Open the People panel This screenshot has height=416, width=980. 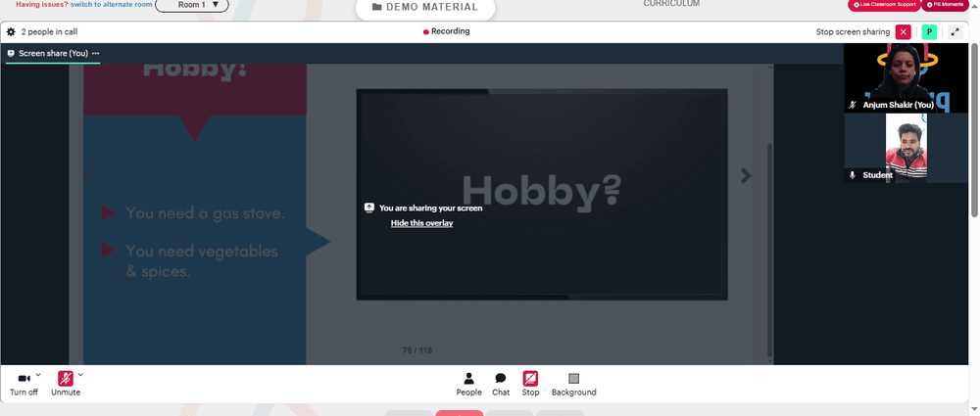pyautogui.click(x=468, y=384)
